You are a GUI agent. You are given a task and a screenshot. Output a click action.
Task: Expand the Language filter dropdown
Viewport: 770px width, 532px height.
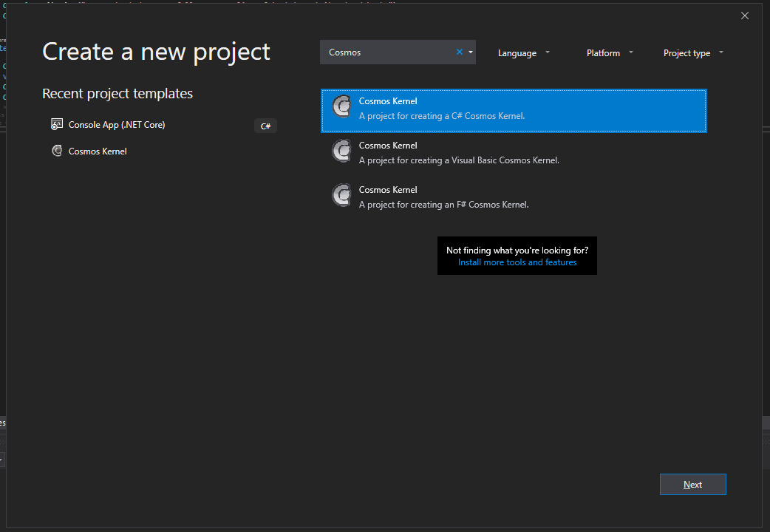coord(524,53)
